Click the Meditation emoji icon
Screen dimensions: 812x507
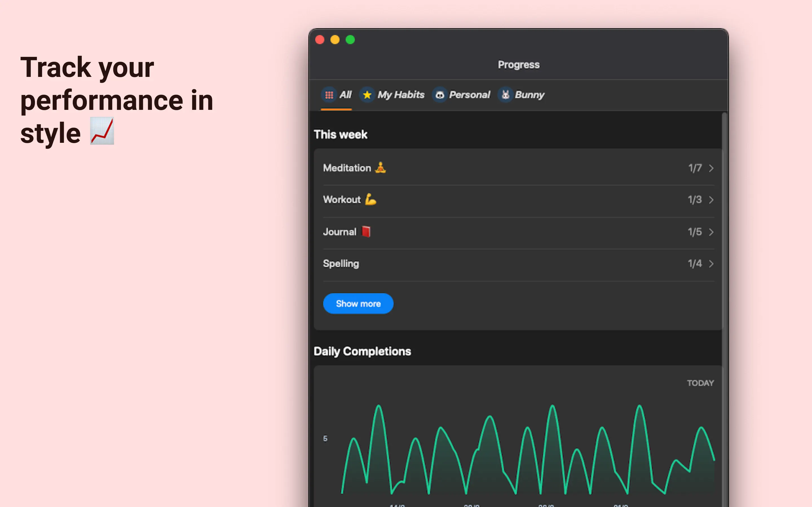pos(380,167)
